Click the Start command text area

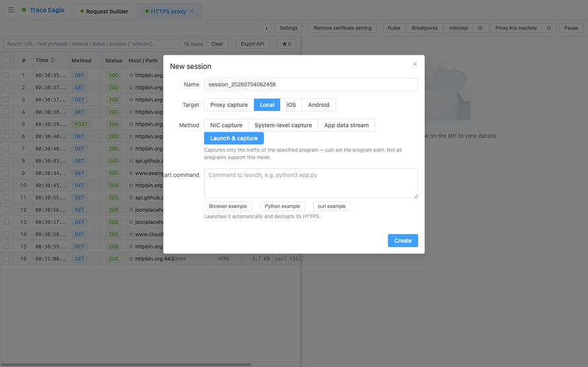click(x=311, y=183)
